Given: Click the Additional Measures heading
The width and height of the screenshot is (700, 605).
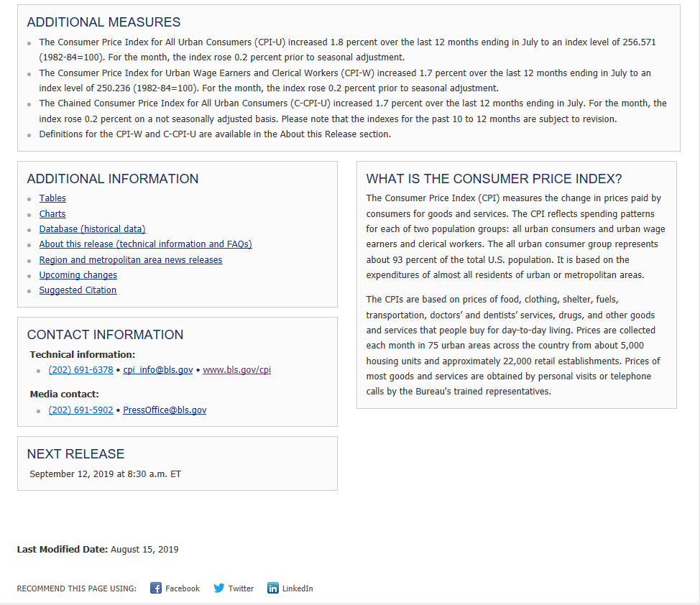Looking at the screenshot, I should [x=103, y=22].
